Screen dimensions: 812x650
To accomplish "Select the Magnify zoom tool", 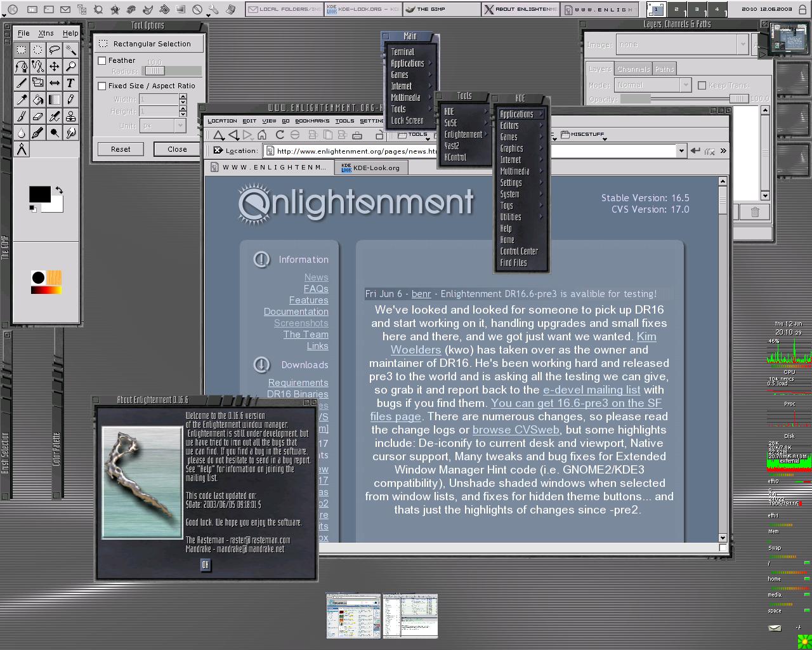I will 71,66.
